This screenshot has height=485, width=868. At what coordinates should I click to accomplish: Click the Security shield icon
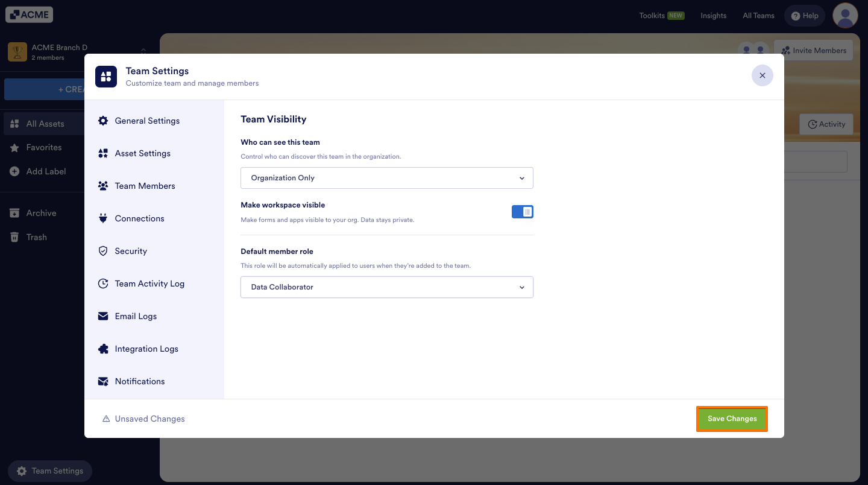tap(103, 251)
